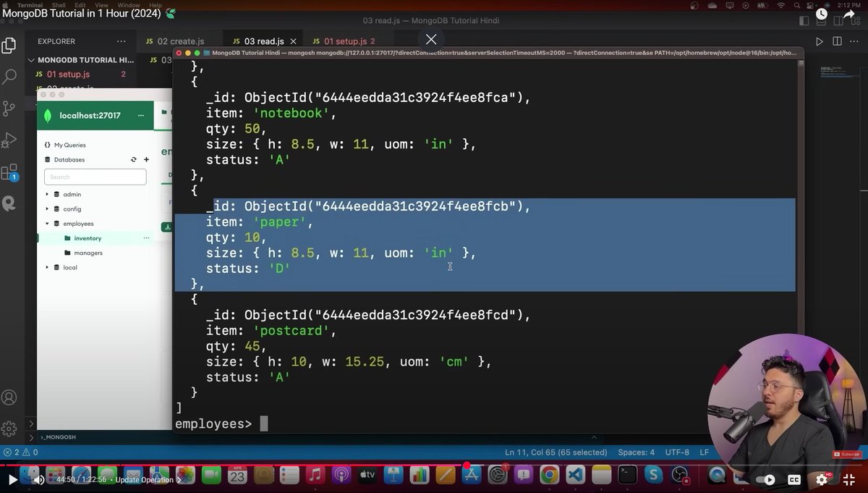The height and width of the screenshot is (493, 868).
Task: Open the Shell menu in menu bar
Action: pos(60,5)
